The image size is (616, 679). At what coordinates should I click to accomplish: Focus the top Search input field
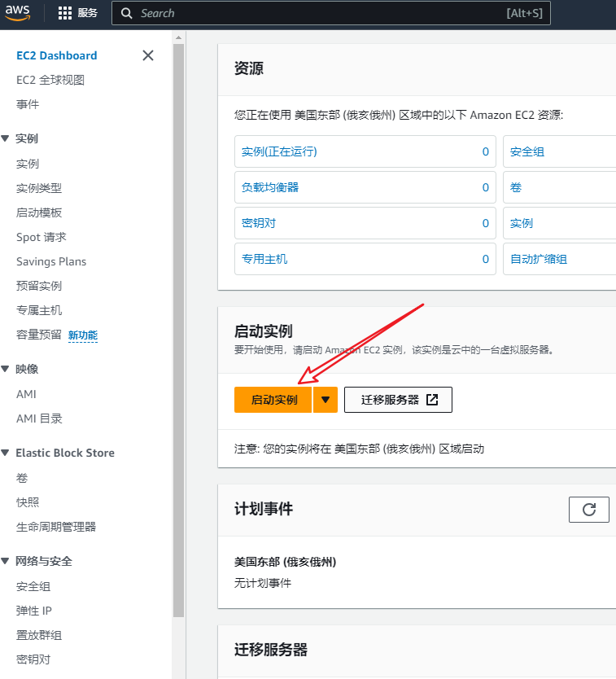coord(331,13)
